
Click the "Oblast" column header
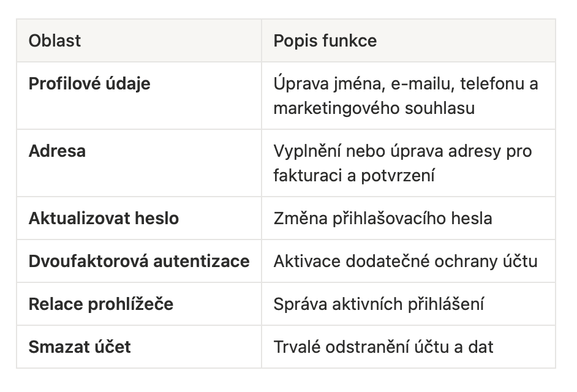tap(55, 41)
